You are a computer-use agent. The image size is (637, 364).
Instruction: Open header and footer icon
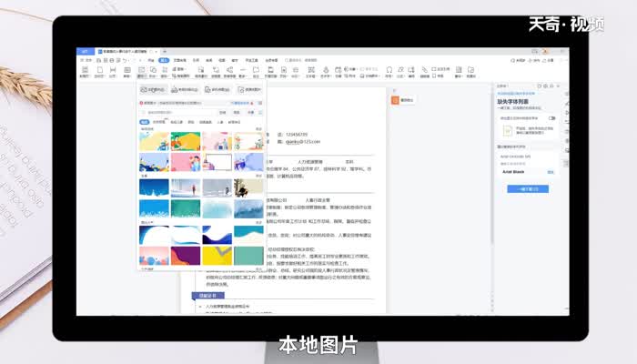[270, 72]
